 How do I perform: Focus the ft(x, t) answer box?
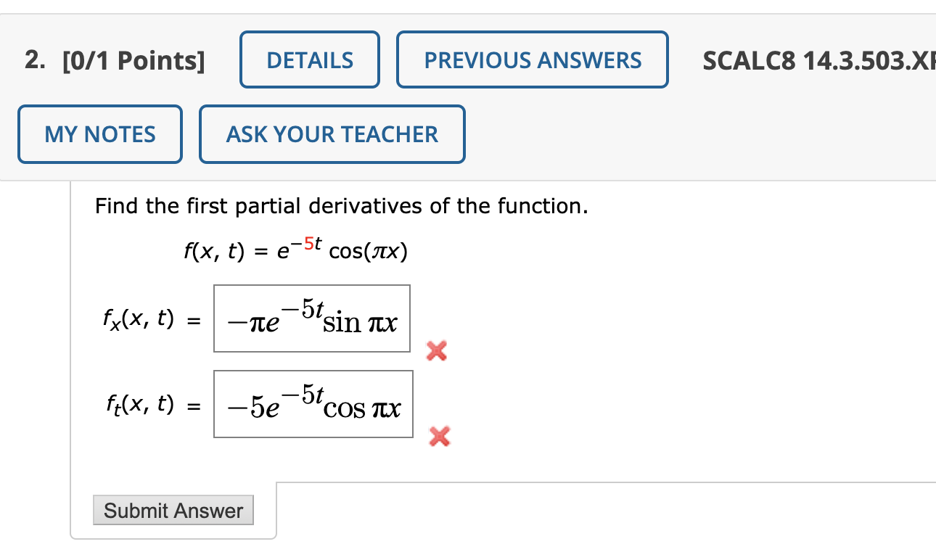[x=313, y=404]
